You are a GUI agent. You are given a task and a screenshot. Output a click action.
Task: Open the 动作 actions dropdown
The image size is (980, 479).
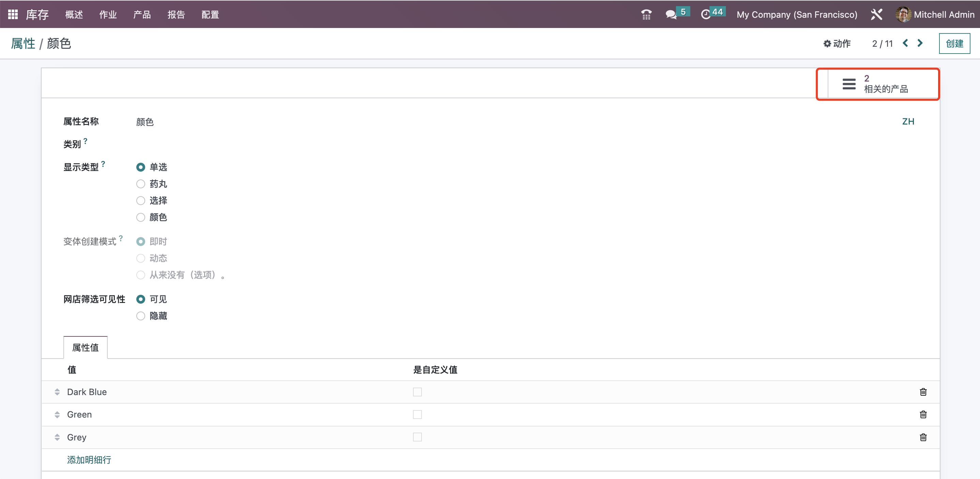point(837,43)
